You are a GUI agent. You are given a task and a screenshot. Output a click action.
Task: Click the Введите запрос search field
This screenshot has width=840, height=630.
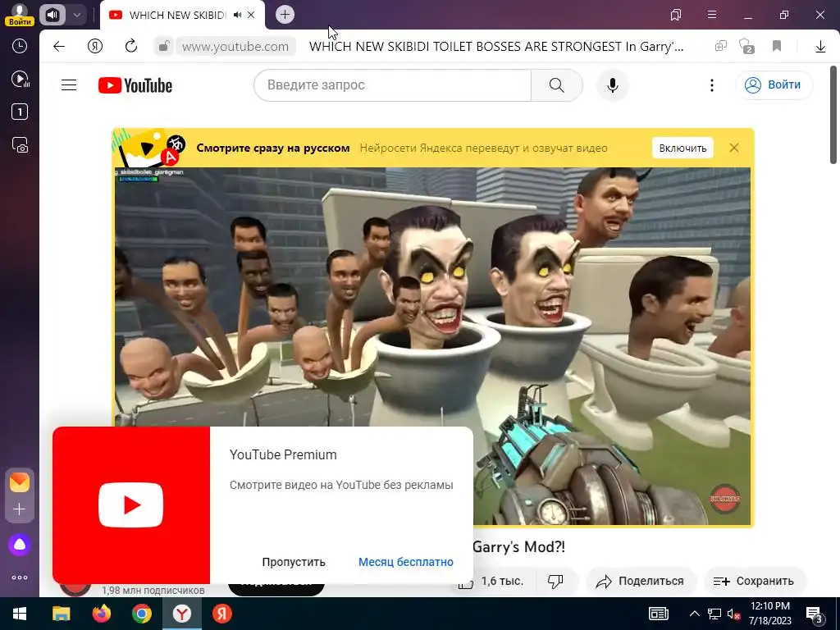[392, 85]
